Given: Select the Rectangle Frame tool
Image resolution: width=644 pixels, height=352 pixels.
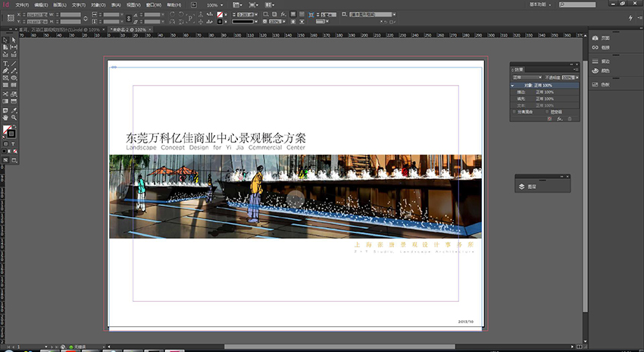Looking at the screenshot, I should coord(5,77).
